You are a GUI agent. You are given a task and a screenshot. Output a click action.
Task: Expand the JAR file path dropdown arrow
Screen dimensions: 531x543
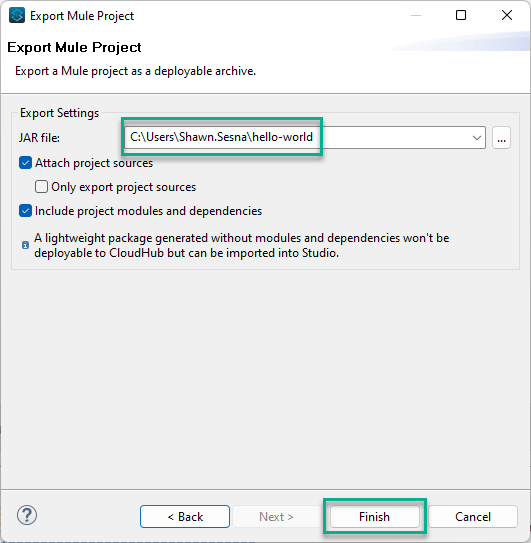(477, 138)
